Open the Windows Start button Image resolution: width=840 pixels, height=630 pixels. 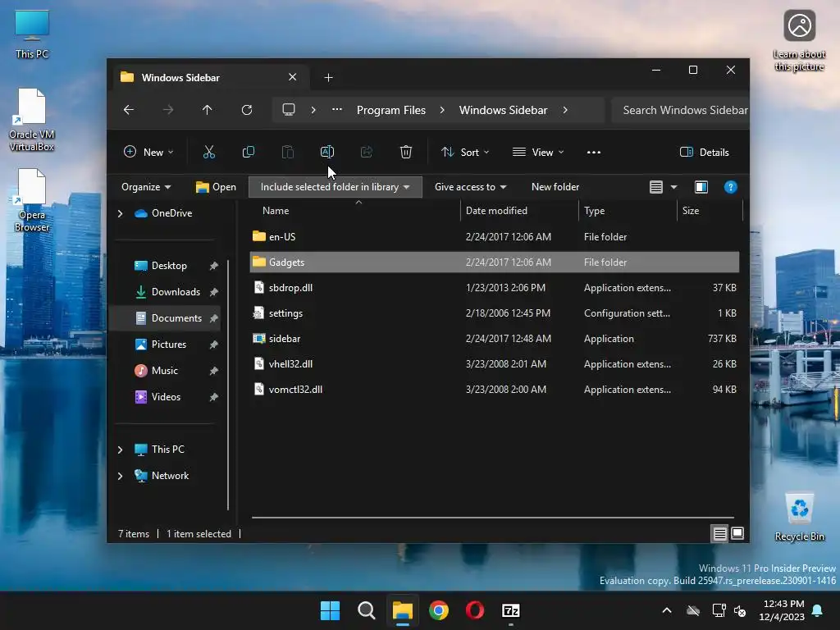click(x=330, y=610)
